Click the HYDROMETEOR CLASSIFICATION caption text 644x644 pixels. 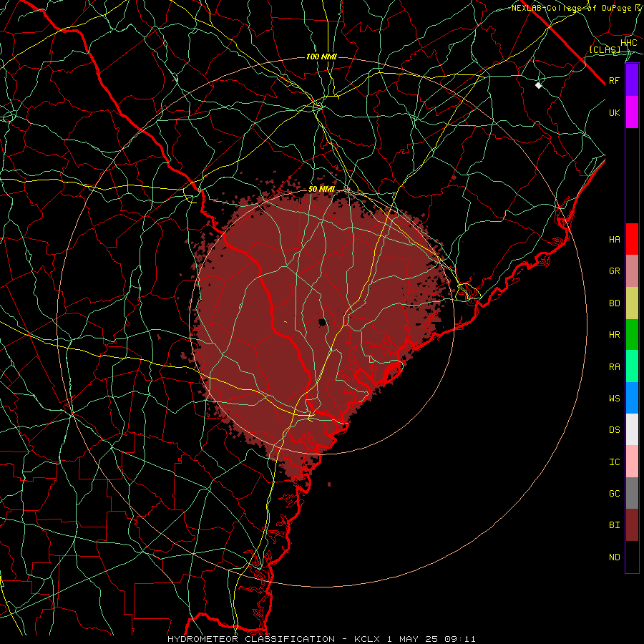point(251,639)
